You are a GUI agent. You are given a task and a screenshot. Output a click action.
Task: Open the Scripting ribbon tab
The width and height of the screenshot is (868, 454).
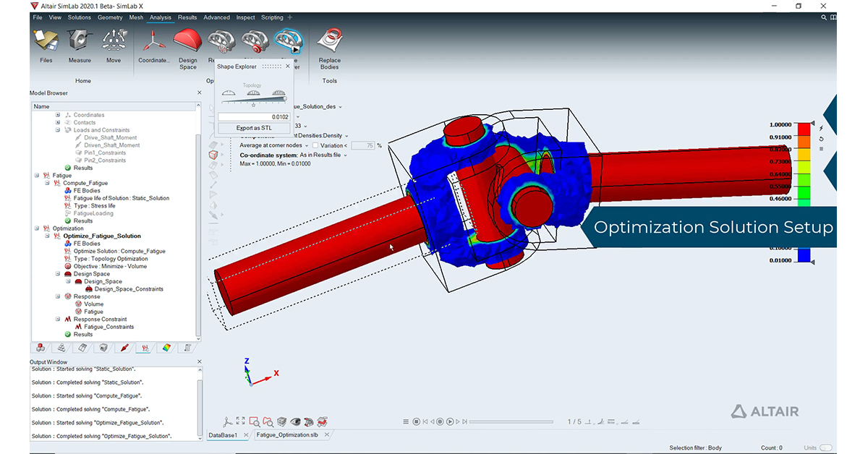(x=272, y=17)
